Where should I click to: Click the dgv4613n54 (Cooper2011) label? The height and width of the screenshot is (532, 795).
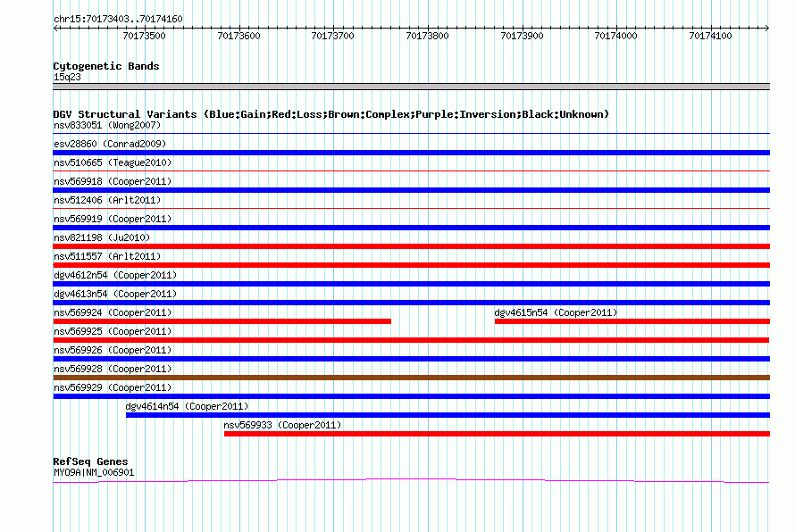(x=115, y=294)
